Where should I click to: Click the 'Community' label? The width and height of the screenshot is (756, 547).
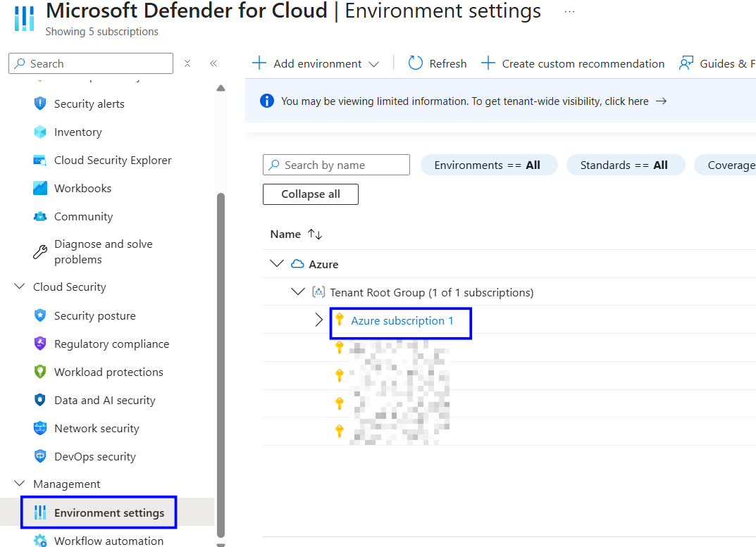(x=83, y=216)
